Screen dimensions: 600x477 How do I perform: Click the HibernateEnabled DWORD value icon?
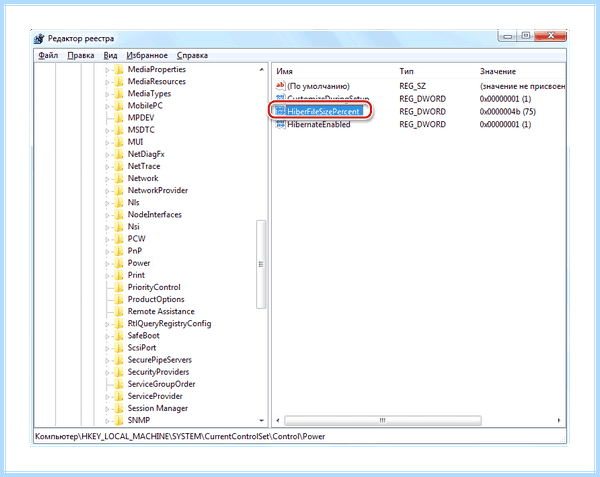(x=280, y=124)
